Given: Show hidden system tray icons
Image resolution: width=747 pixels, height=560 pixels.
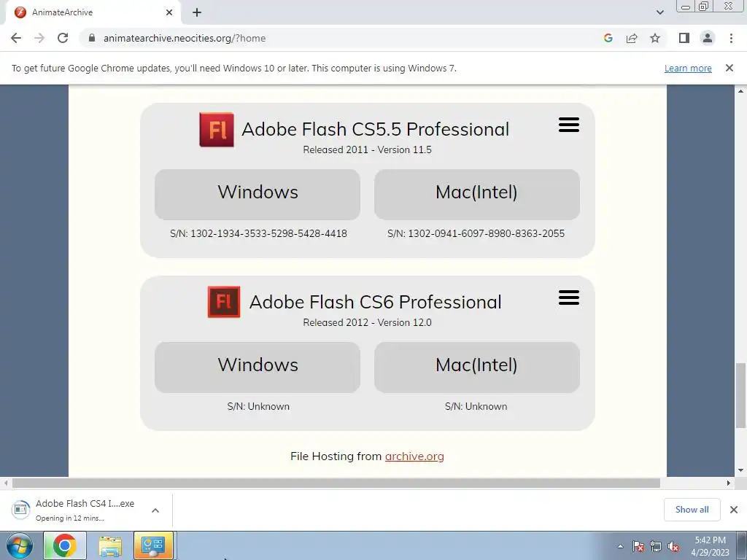Looking at the screenshot, I should [x=620, y=546].
